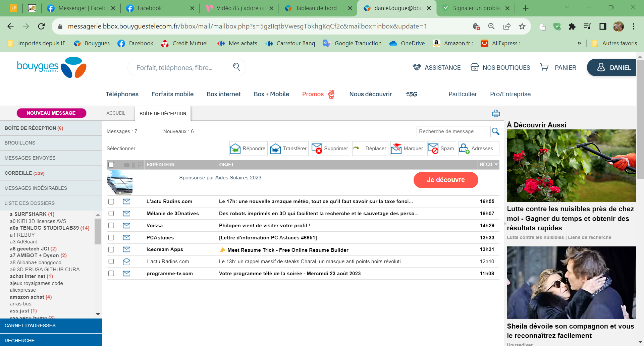This screenshot has height=346, width=644.
Task: Open the Forfaits mobile menu
Action: tap(172, 94)
